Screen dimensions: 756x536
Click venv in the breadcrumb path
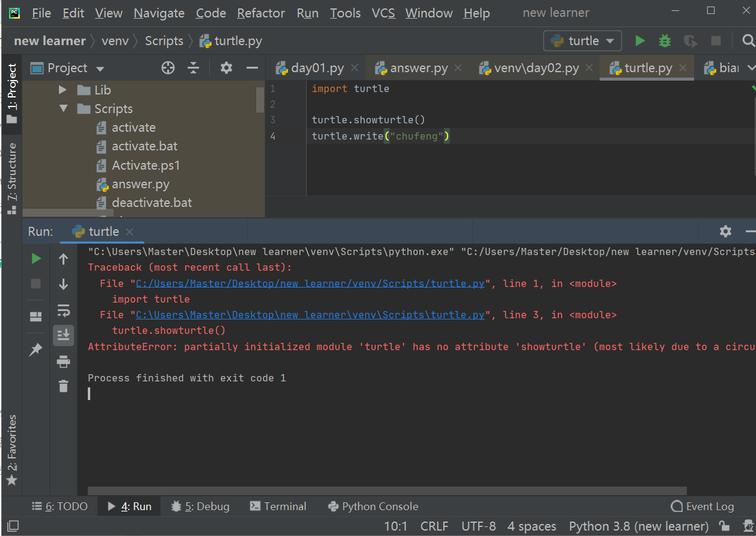click(114, 41)
